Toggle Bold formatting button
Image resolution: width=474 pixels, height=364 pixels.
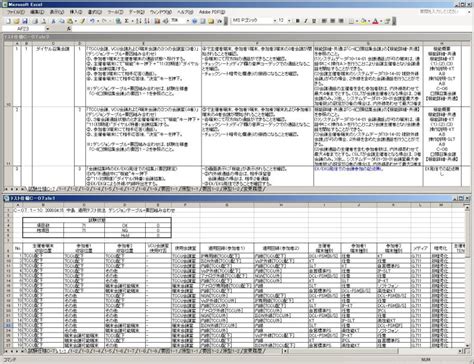coord(298,21)
